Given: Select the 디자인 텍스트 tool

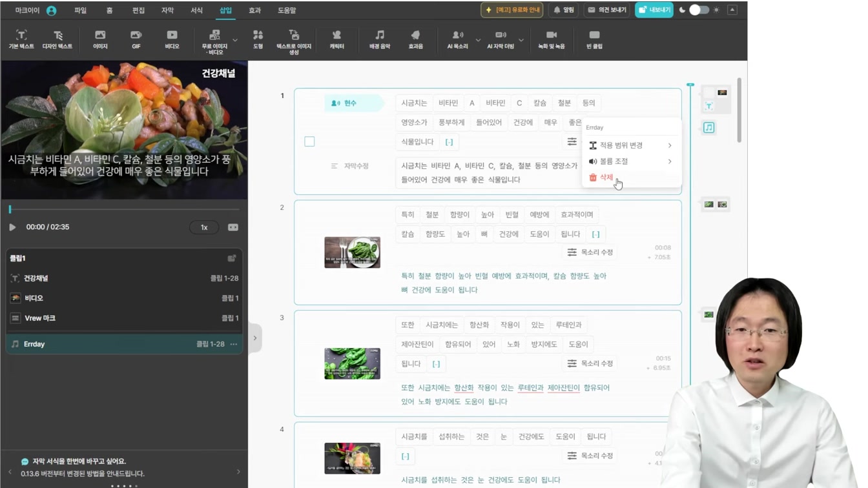Looking at the screenshot, I should pyautogui.click(x=57, y=39).
